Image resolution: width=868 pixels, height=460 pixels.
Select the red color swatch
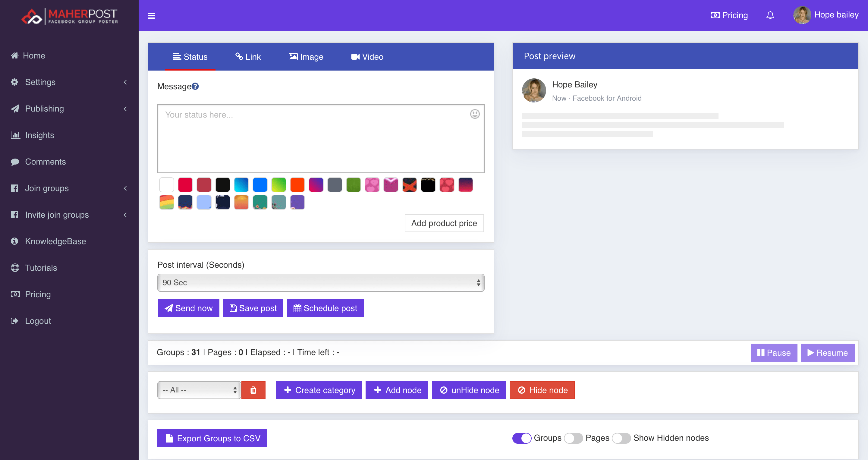tap(185, 185)
